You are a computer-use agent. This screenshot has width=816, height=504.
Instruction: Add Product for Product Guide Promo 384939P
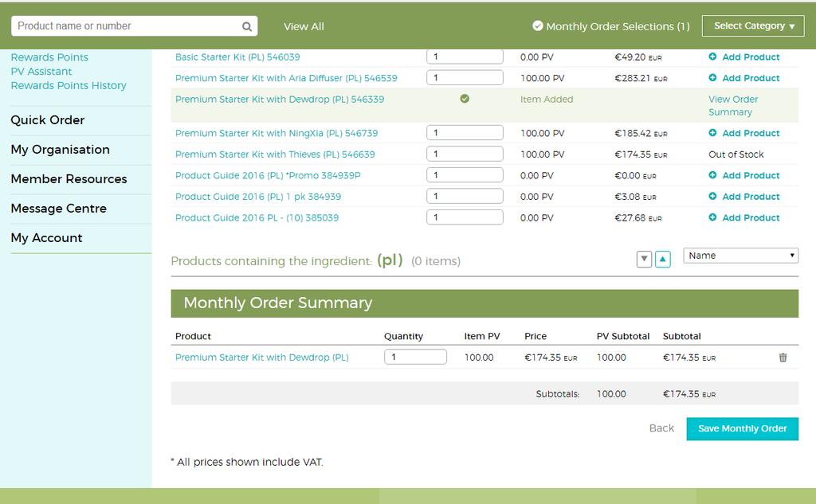coord(751,175)
